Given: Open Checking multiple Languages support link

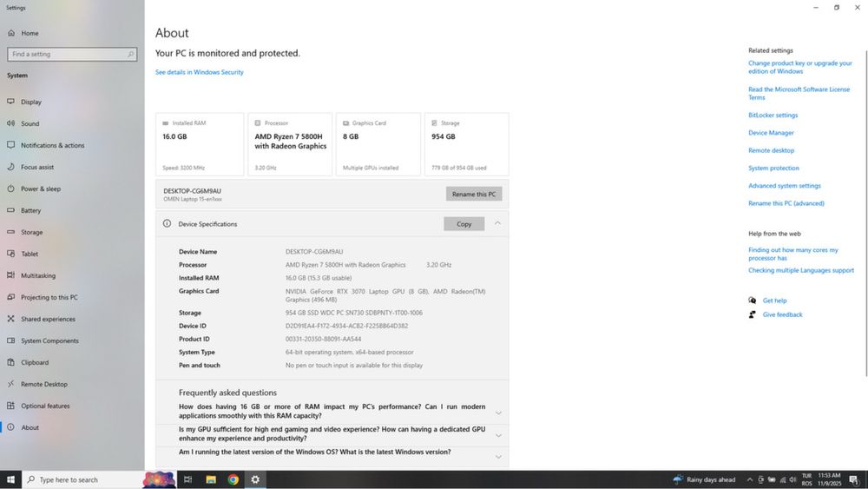Looking at the screenshot, I should pyautogui.click(x=801, y=271).
